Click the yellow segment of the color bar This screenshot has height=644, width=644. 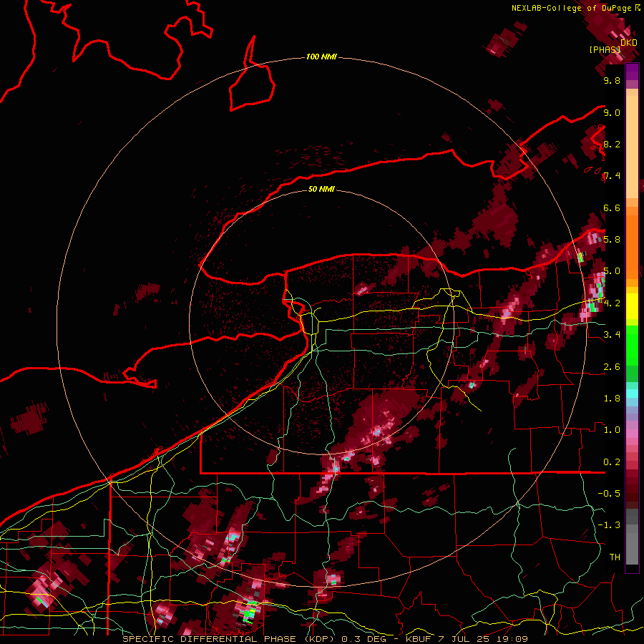[x=632, y=306]
